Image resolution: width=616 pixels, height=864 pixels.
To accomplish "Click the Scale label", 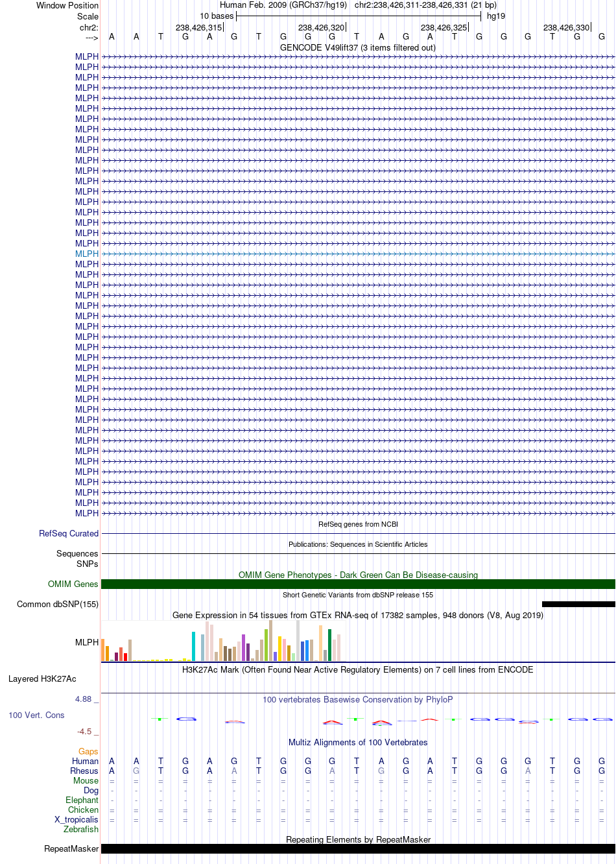I will [x=88, y=16].
